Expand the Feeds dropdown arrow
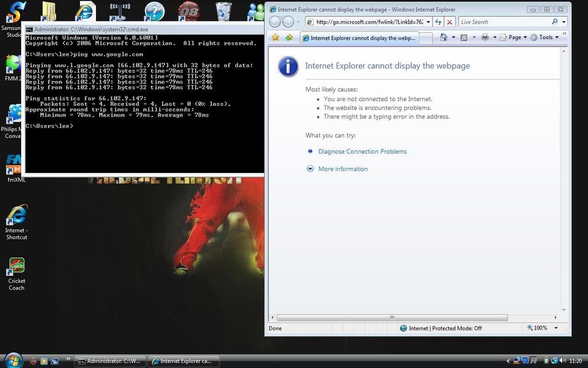Viewport: 588px width, 368px height. point(474,37)
